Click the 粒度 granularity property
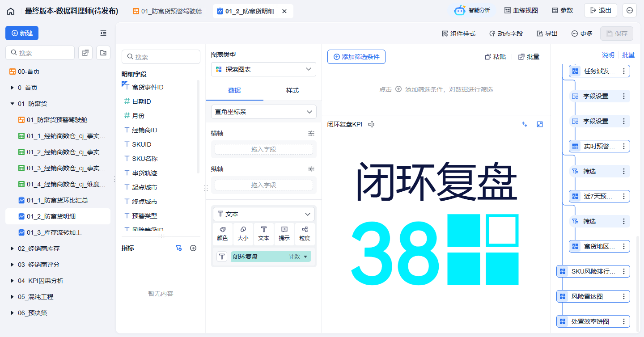 (305, 234)
